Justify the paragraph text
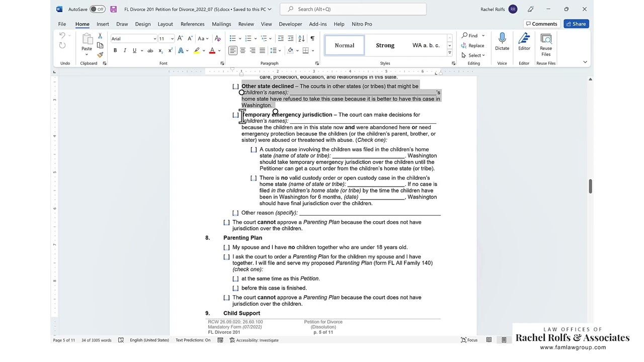The image size is (644, 362). tap(262, 51)
